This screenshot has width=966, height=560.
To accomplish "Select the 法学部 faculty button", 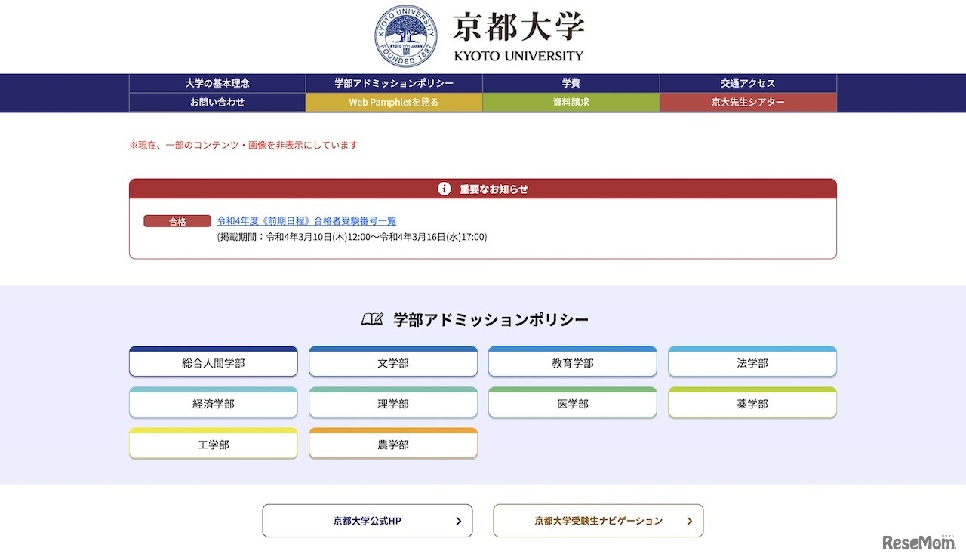I will point(752,362).
